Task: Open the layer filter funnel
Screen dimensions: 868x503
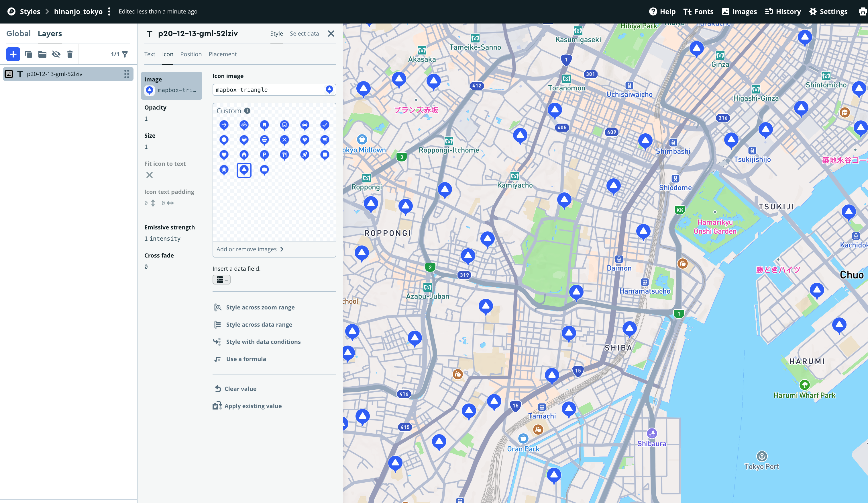Action: click(x=125, y=54)
